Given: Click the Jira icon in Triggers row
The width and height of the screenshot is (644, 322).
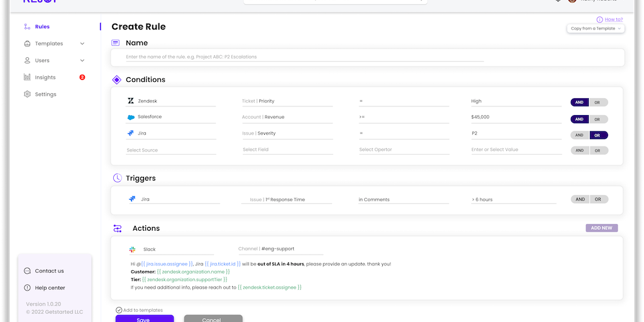Looking at the screenshot, I should pyautogui.click(x=132, y=199).
